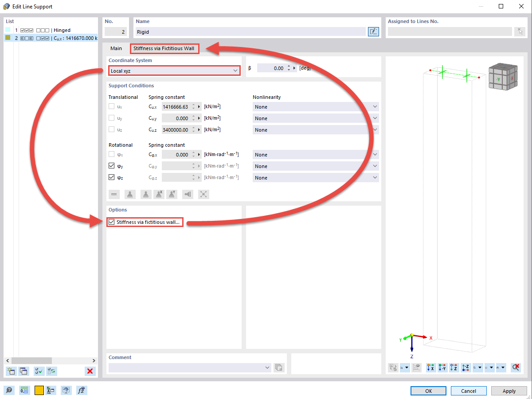Screen dimensions: 532x399
Task: Switch to the Stiffness via Fictitious Wall tab
Action: [x=164, y=49]
